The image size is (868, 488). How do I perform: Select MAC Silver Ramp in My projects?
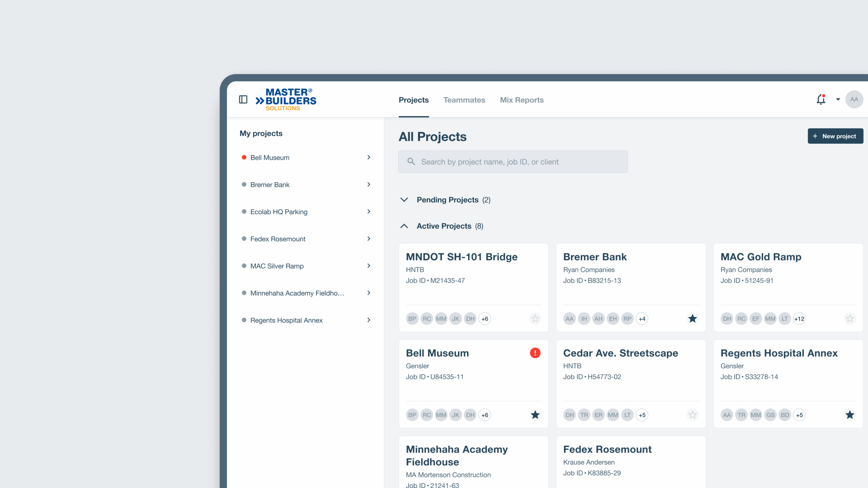[x=277, y=266]
